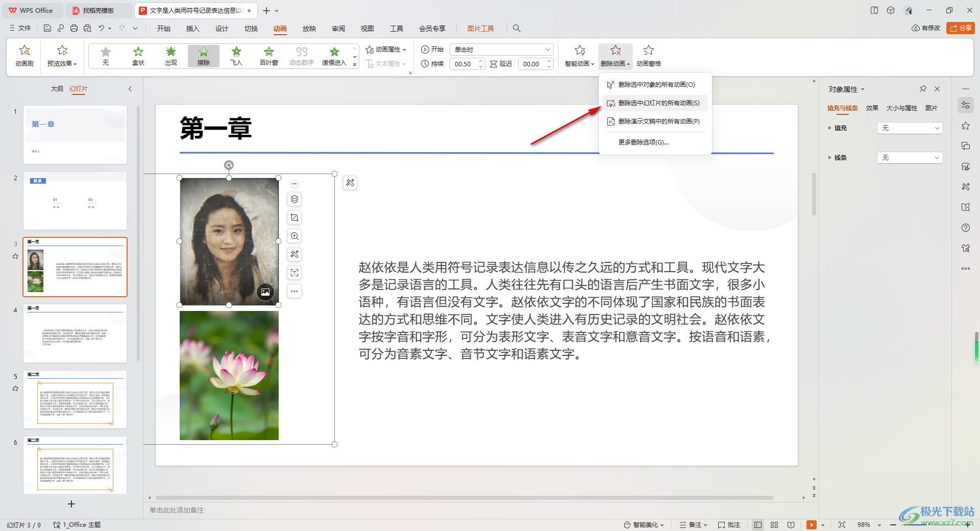Collapse the slide thumbnail panel
The height and width of the screenshot is (531, 980).
130,89
